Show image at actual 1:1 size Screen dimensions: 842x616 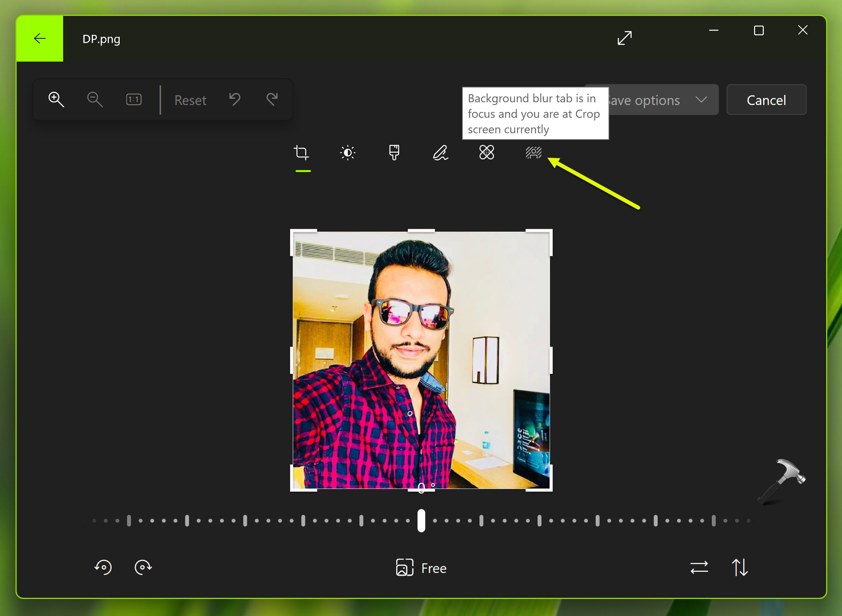pos(134,100)
